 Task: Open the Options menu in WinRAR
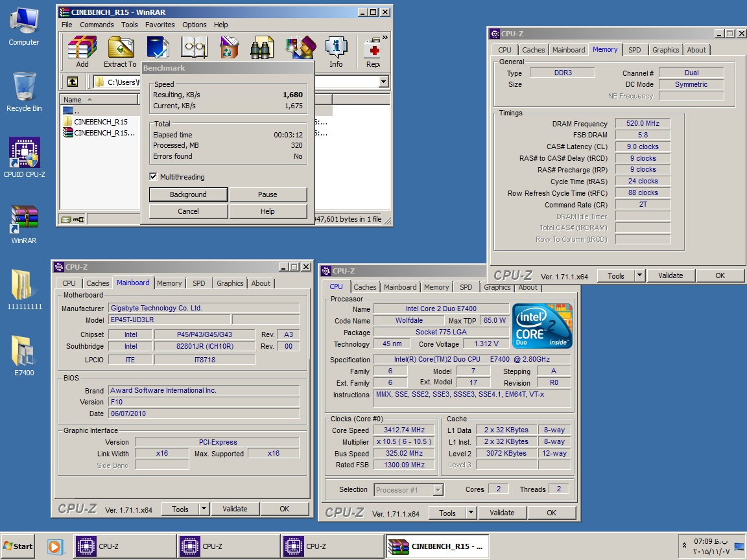(x=195, y=25)
